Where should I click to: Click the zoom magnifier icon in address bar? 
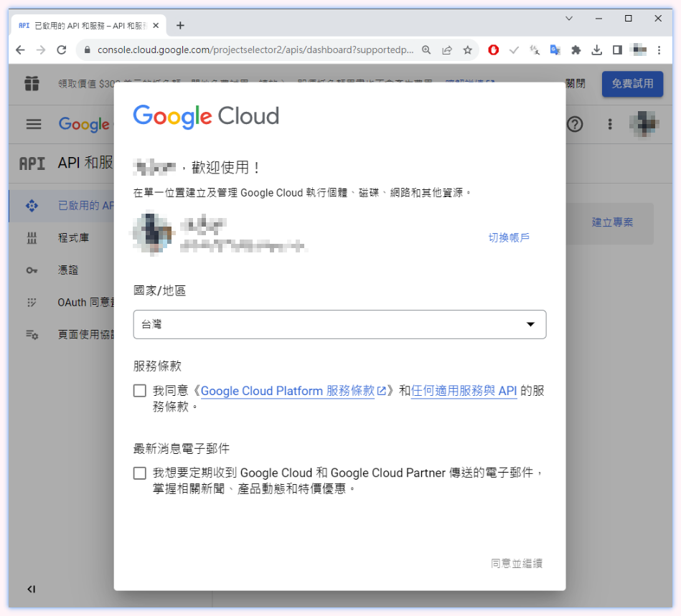click(426, 50)
